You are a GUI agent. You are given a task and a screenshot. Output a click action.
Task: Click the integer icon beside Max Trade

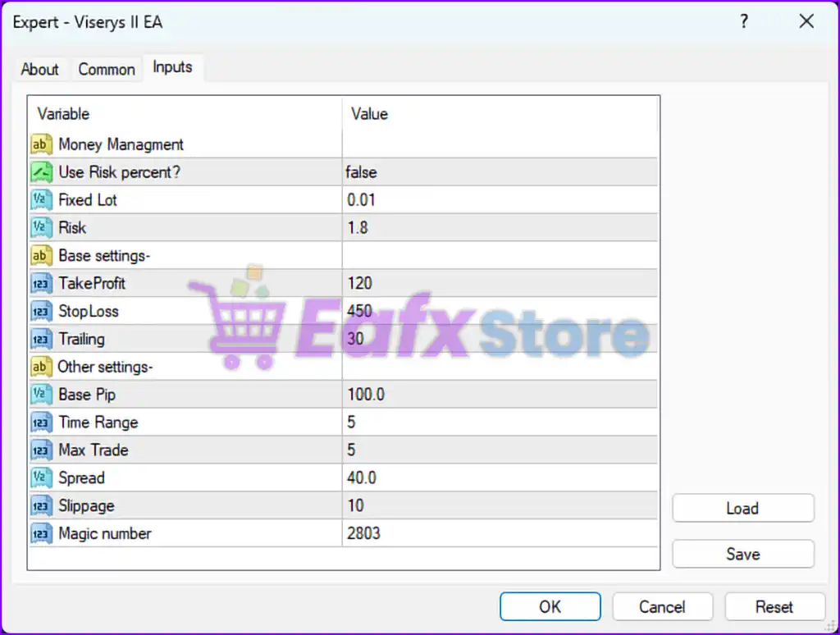[41, 450]
